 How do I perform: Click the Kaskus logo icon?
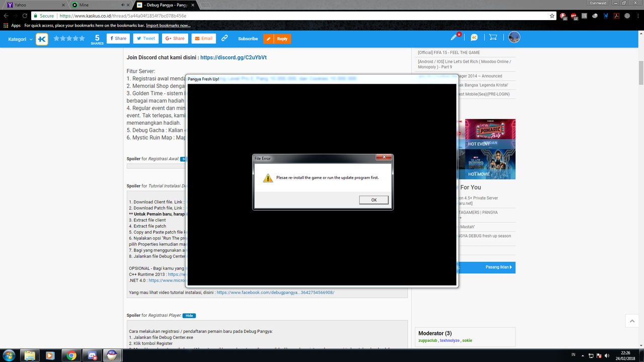(42, 39)
